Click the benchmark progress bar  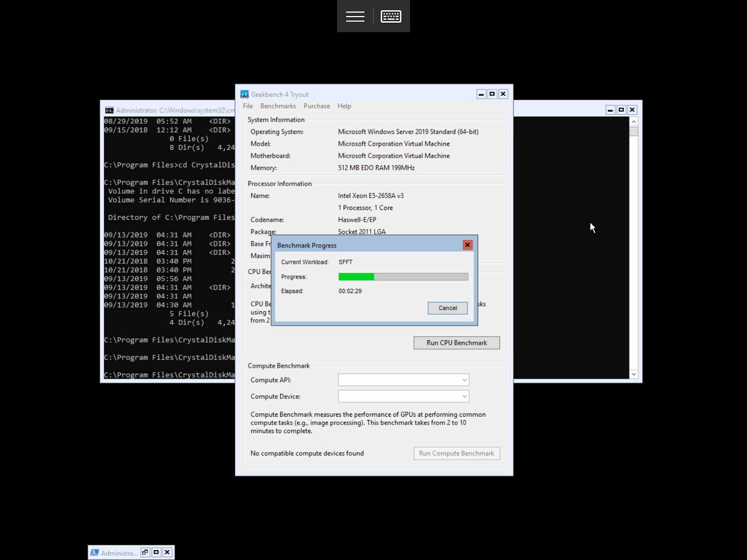click(x=403, y=277)
